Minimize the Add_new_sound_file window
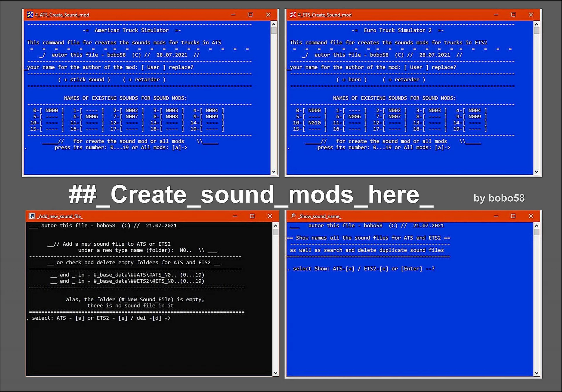Viewport: 562px width, 392px height. pos(235,216)
